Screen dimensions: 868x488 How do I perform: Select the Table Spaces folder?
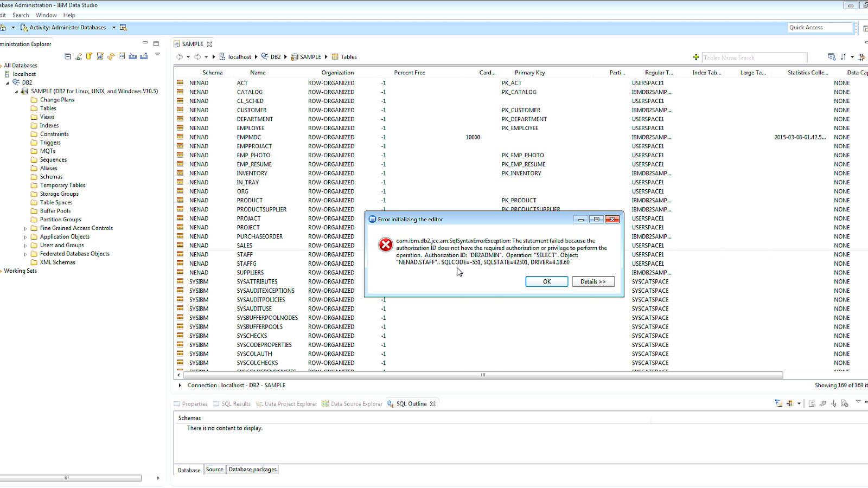click(x=56, y=203)
